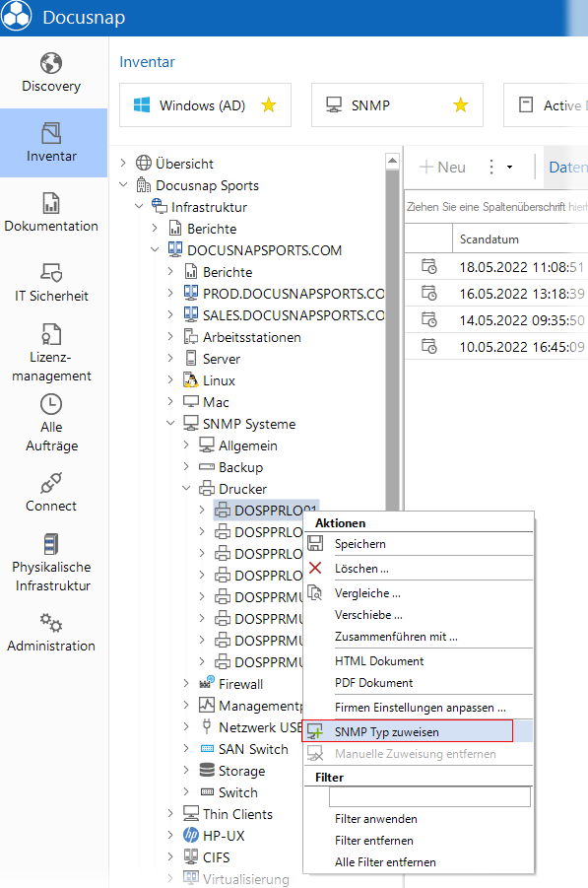Viewport: 588px width, 888px height.
Task: Select the Linux penguin icon
Action: (191, 380)
